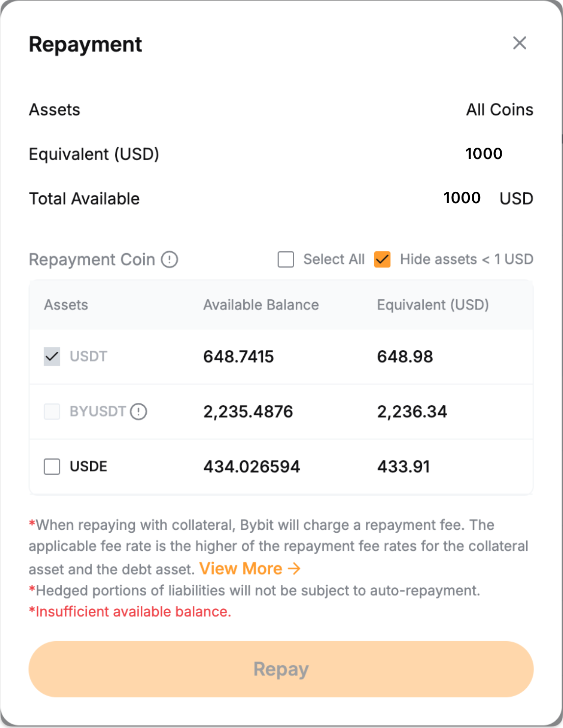Click info icon next to Repayment Coin
563x728 pixels.
pos(170,259)
